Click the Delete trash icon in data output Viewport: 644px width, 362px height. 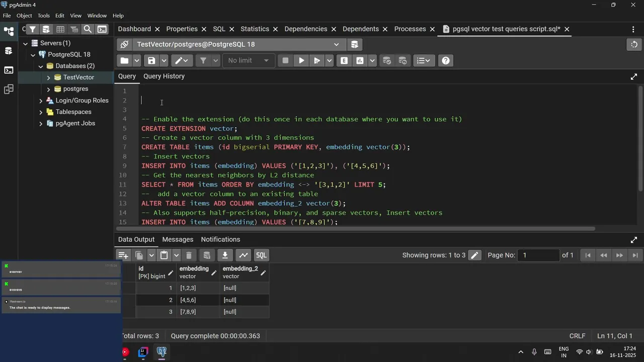(189, 255)
